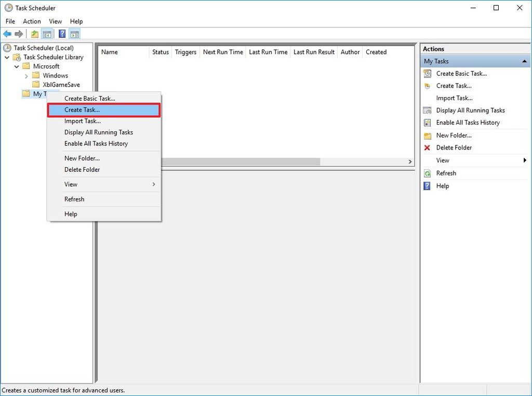Sort by the Triggers column header

coord(186,52)
